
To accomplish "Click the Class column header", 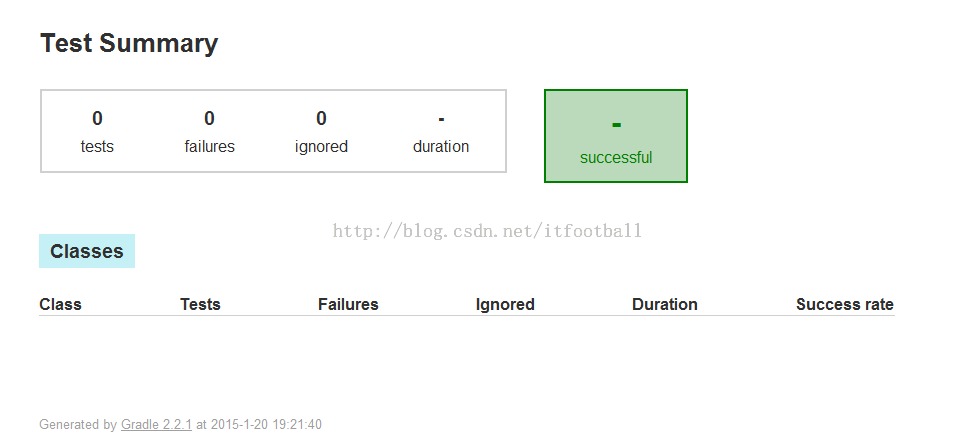I will (60, 304).
